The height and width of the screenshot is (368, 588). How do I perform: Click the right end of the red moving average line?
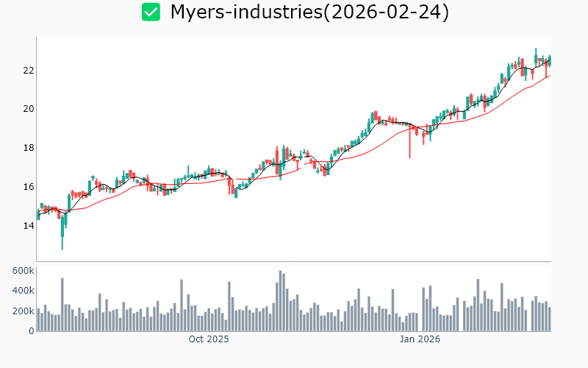(548, 76)
